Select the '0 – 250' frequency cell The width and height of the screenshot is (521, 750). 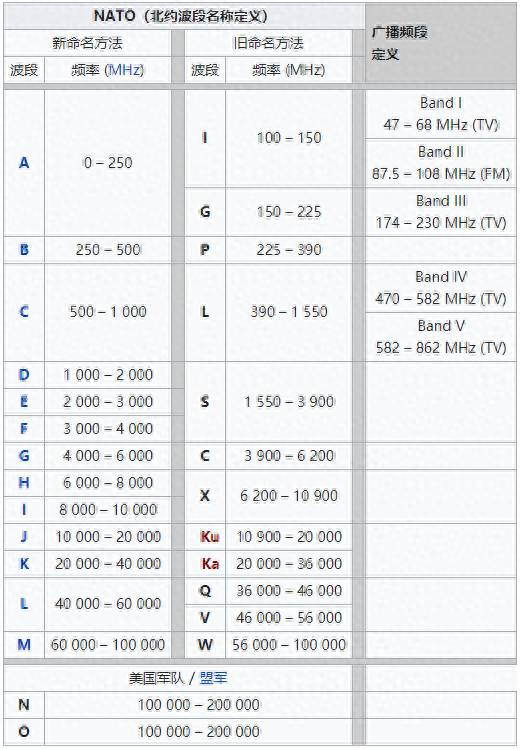tap(108, 163)
